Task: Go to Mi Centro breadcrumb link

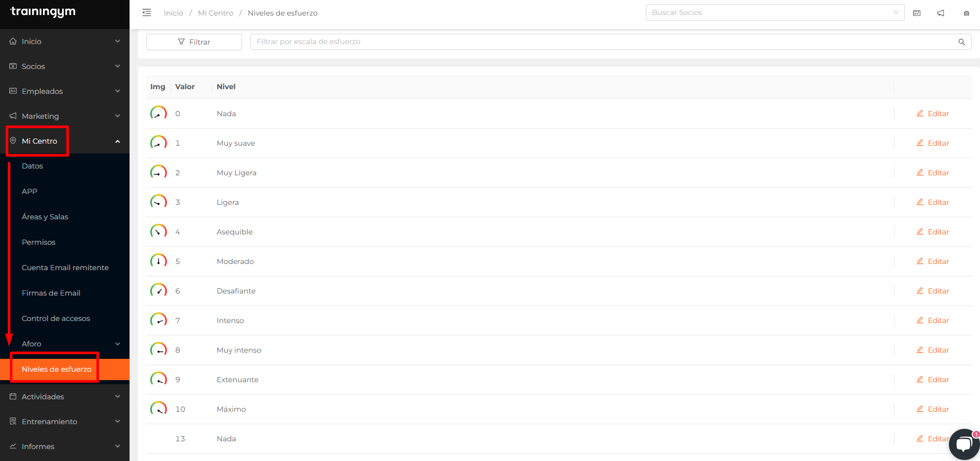Action: pos(216,13)
